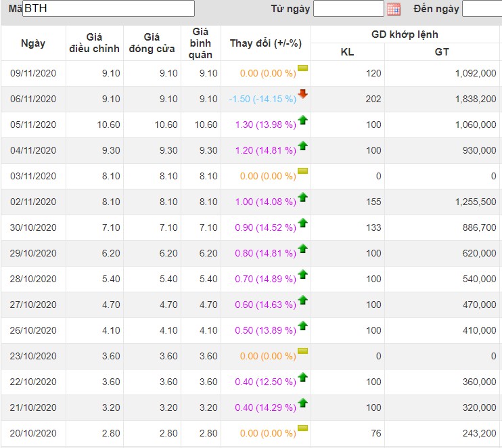Click the Đến ngày date input field
This screenshot has width=502, height=448.
click(482, 9)
